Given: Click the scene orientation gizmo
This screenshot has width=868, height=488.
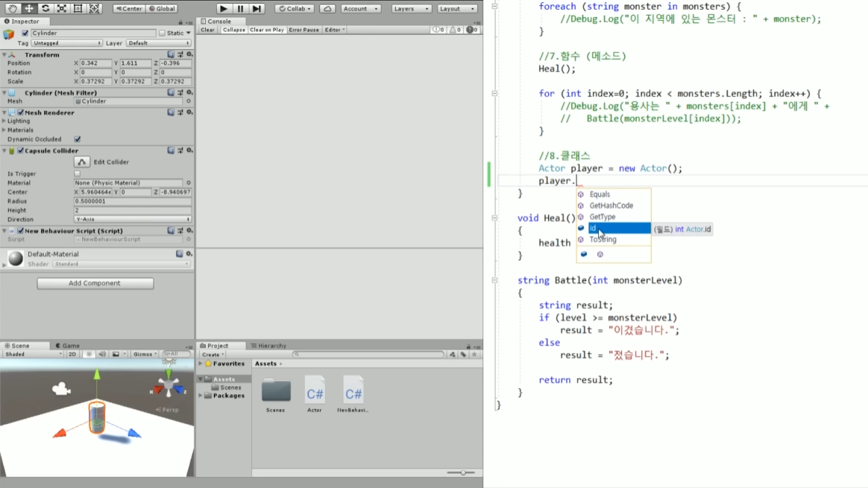Looking at the screenshot, I should (169, 386).
